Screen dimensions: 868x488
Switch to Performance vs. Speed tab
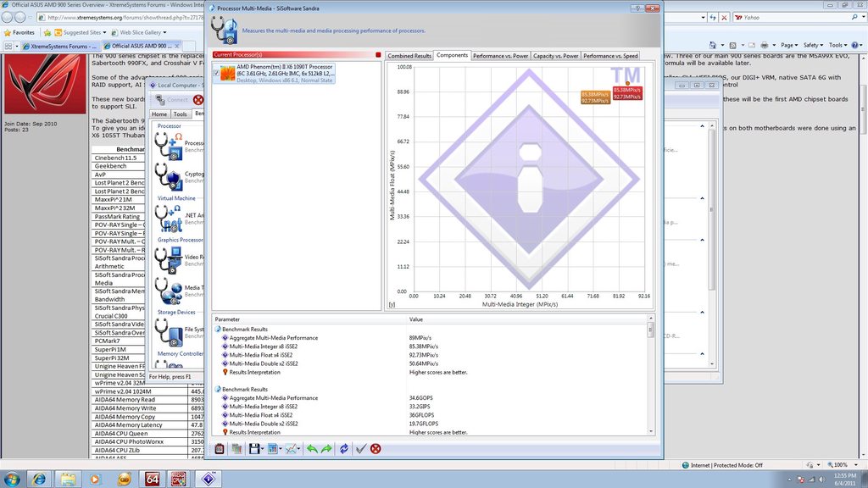tap(610, 56)
